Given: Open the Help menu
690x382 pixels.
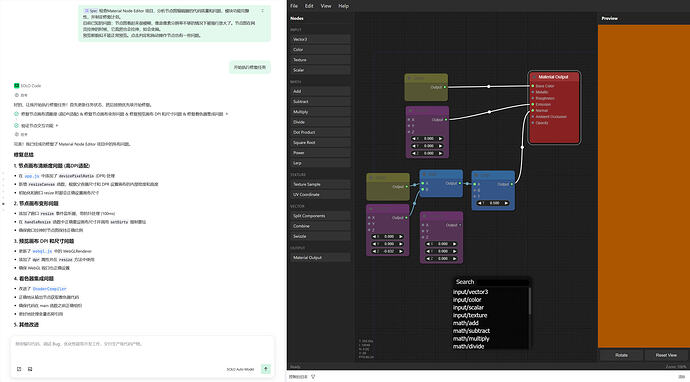Looking at the screenshot, I should pyautogui.click(x=343, y=6).
